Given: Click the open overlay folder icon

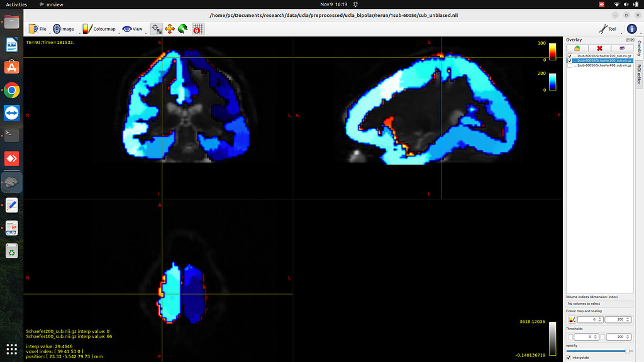Looking at the screenshot, I should [577, 48].
